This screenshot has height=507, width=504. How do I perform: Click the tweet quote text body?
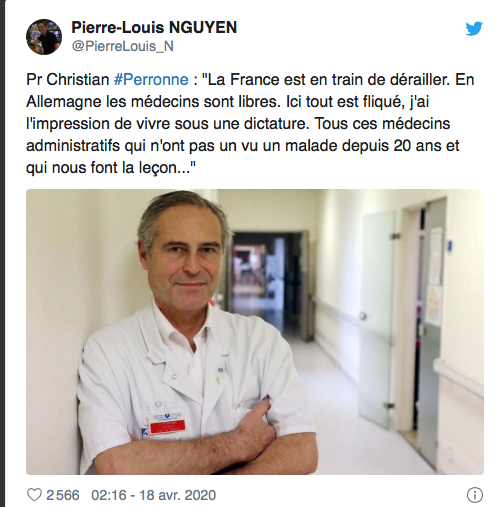(x=250, y=124)
